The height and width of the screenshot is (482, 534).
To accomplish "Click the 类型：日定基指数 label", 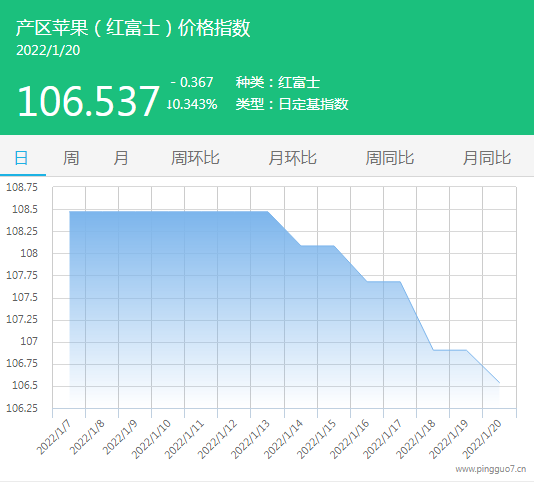I will (x=292, y=104).
